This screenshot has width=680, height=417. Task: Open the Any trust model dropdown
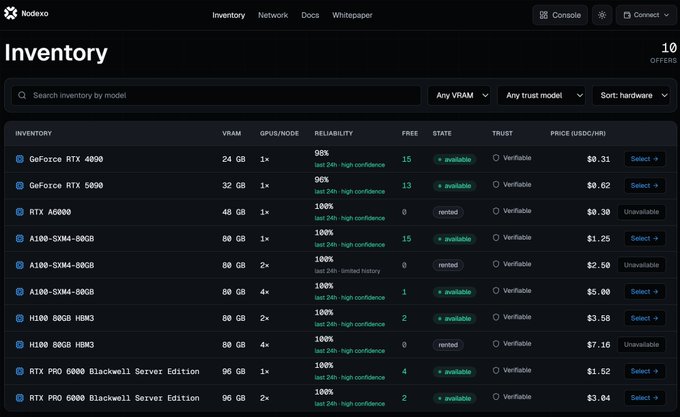[541, 95]
